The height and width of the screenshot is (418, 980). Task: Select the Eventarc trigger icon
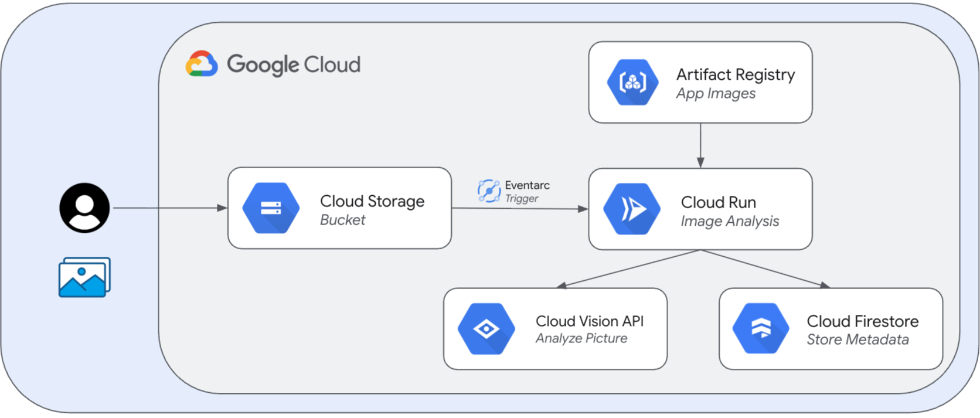[488, 191]
